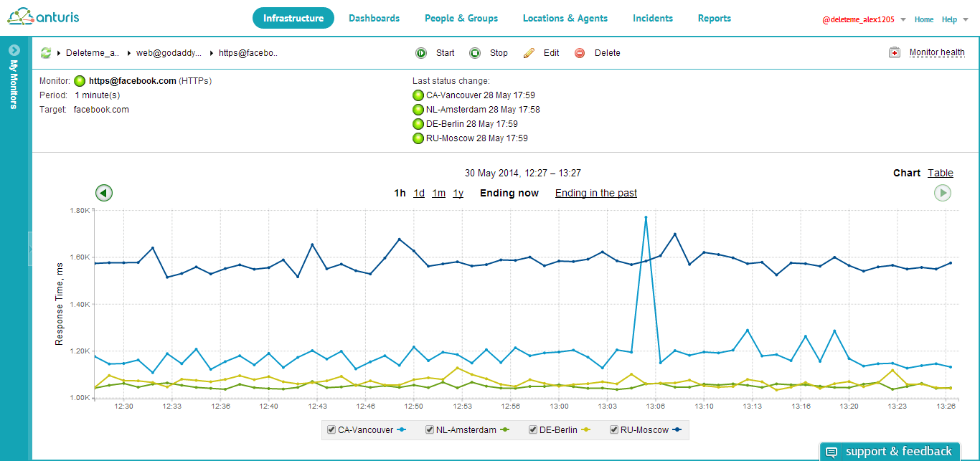980x461 pixels.
Task: Click the Stop monitor icon
Action: [x=475, y=53]
